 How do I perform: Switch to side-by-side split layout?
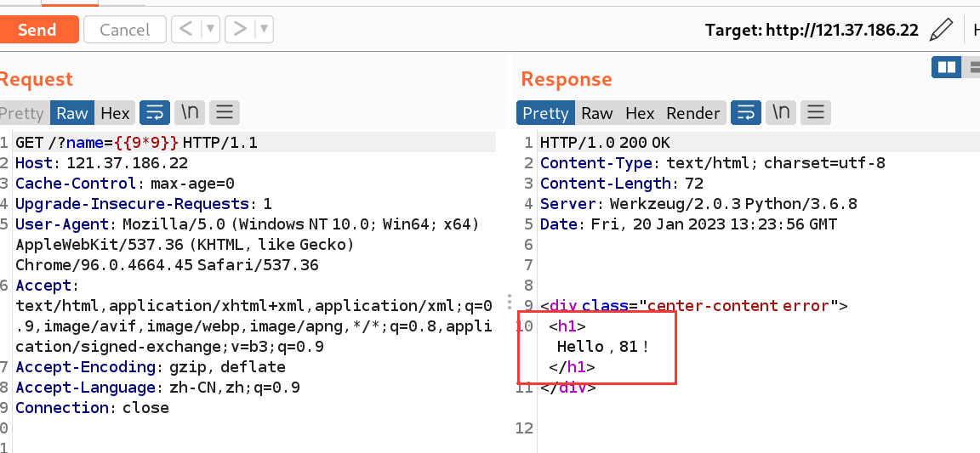pyautogui.click(x=946, y=67)
